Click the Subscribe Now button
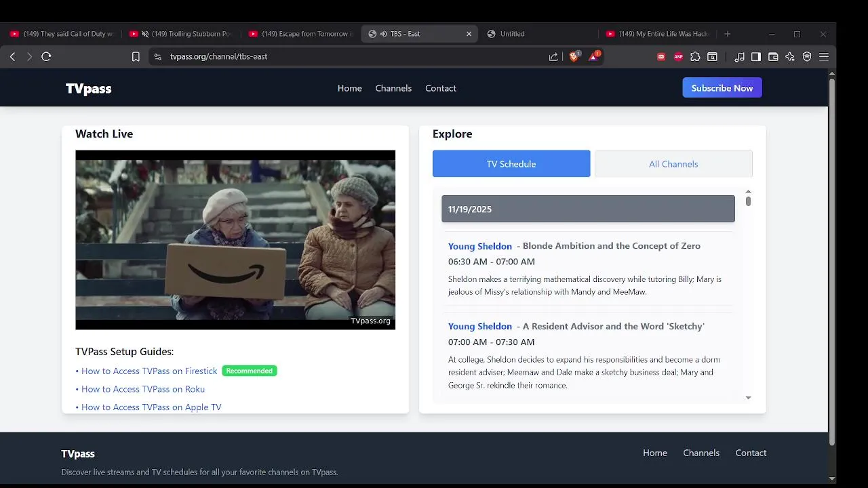868x488 pixels. pos(722,88)
